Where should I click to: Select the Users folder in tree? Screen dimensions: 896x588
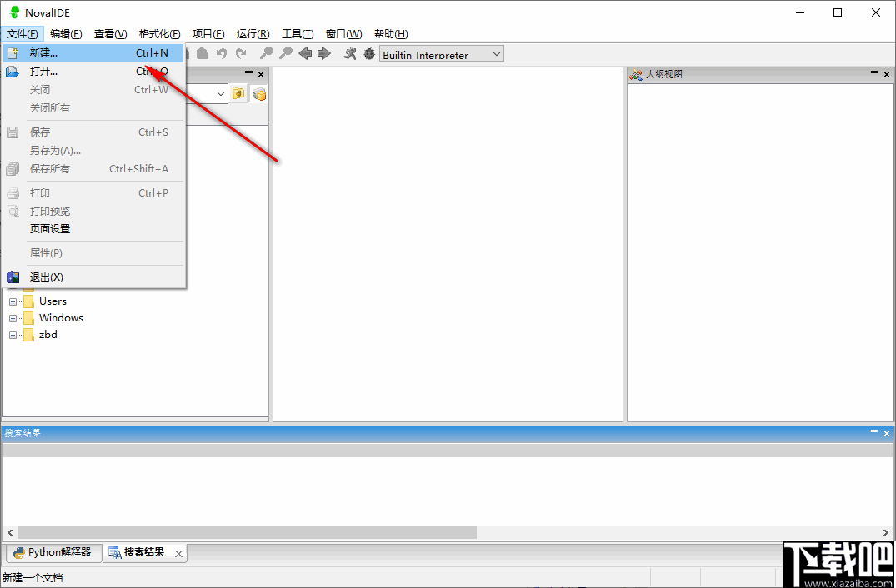click(x=53, y=301)
